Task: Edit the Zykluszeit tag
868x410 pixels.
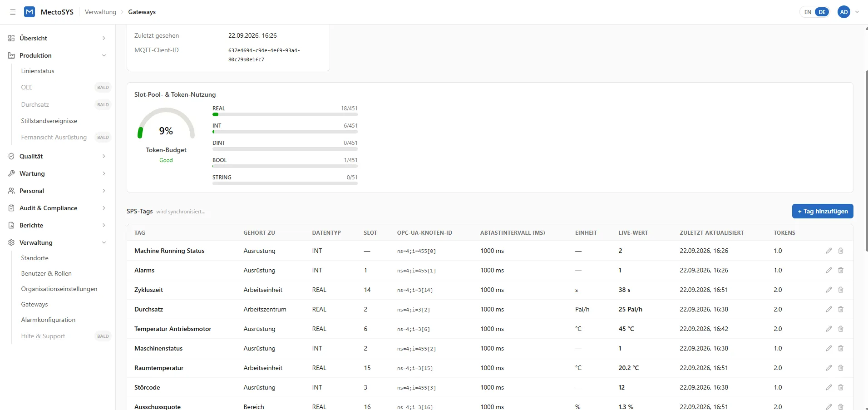Action: tap(829, 290)
